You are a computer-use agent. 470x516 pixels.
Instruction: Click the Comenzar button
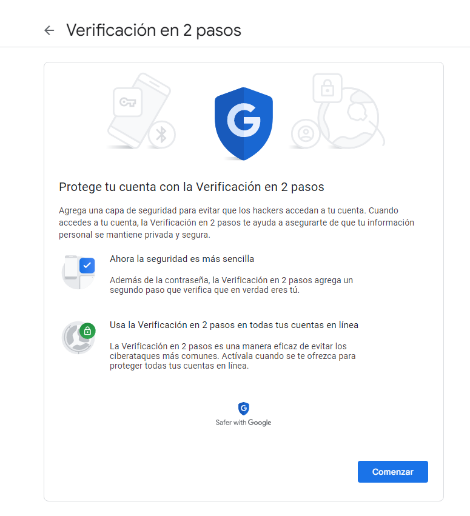tap(393, 472)
